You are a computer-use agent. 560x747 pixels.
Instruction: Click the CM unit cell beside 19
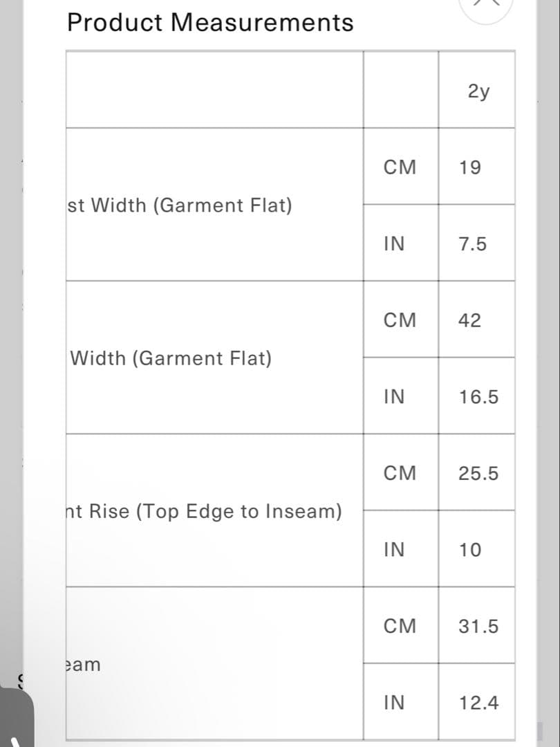400,167
